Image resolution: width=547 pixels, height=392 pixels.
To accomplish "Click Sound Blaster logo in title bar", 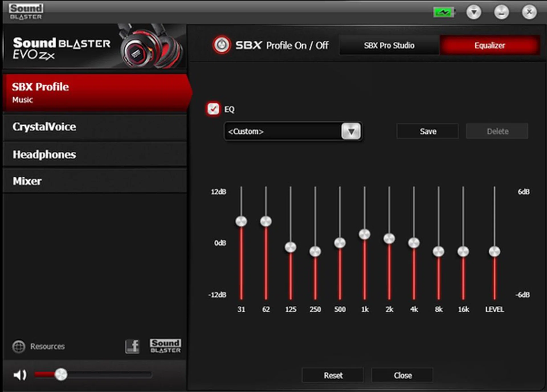I will click(x=26, y=12).
